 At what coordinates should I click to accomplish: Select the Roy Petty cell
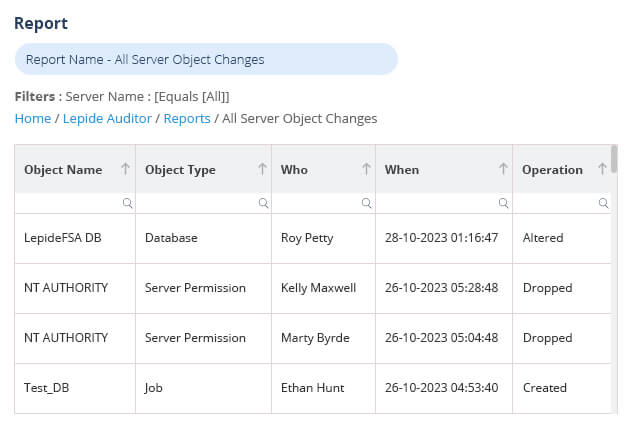point(323,239)
